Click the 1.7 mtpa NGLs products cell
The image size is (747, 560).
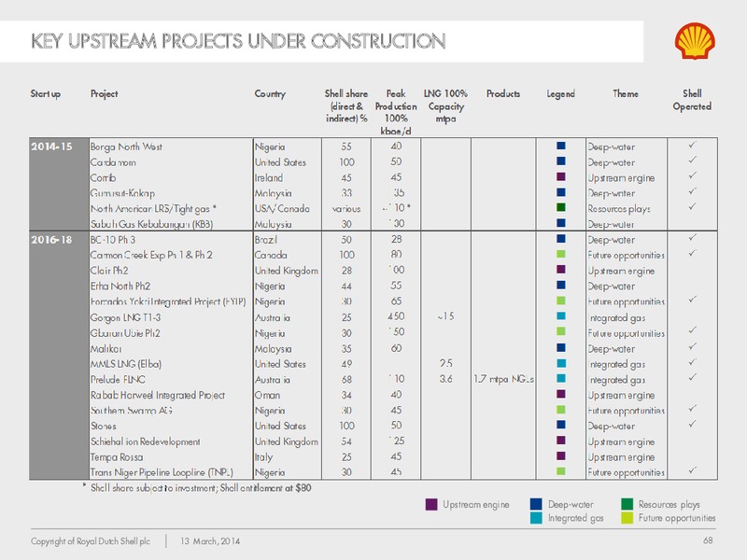[x=503, y=380]
